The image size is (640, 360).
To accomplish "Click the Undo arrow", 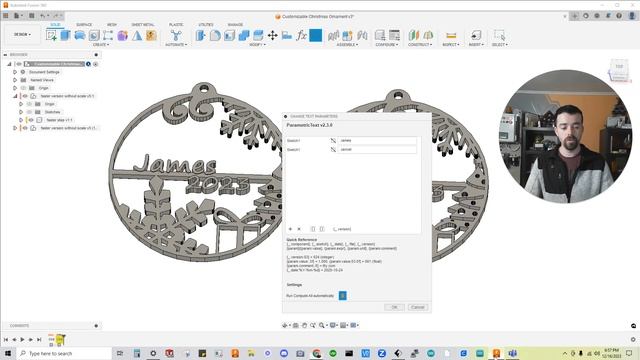I will tap(42, 16).
